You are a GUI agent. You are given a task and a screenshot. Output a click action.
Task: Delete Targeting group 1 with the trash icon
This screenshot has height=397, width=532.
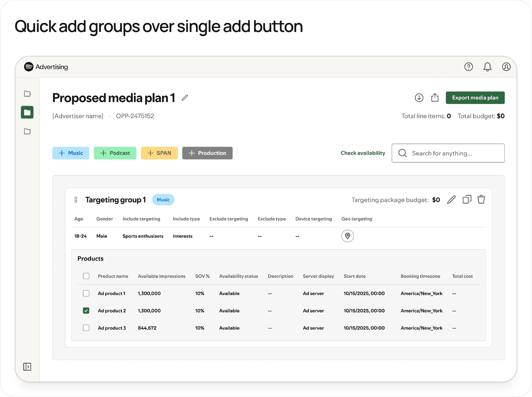[x=481, y=199]
